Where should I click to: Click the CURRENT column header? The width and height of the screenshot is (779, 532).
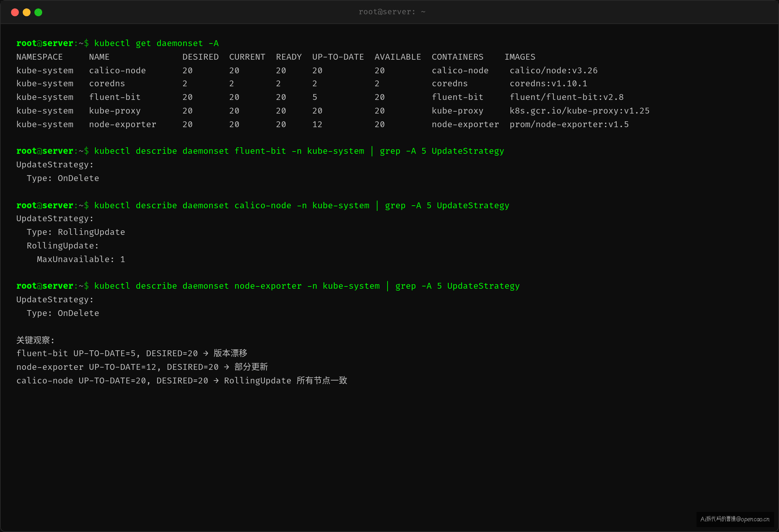tap(247, 57)
